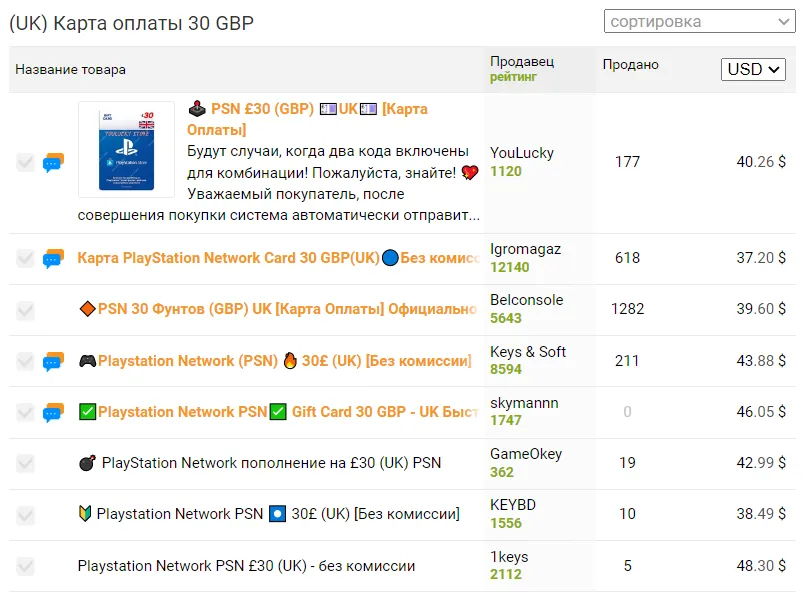The height and width of the screenshot is (605, 806).
Task: Click the 39.60 $ price
Action: coord(761,309)
